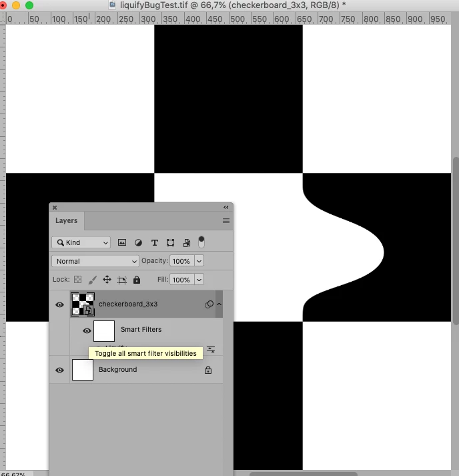Click the Fill label
459x476 pixels.
pos(163,279)
